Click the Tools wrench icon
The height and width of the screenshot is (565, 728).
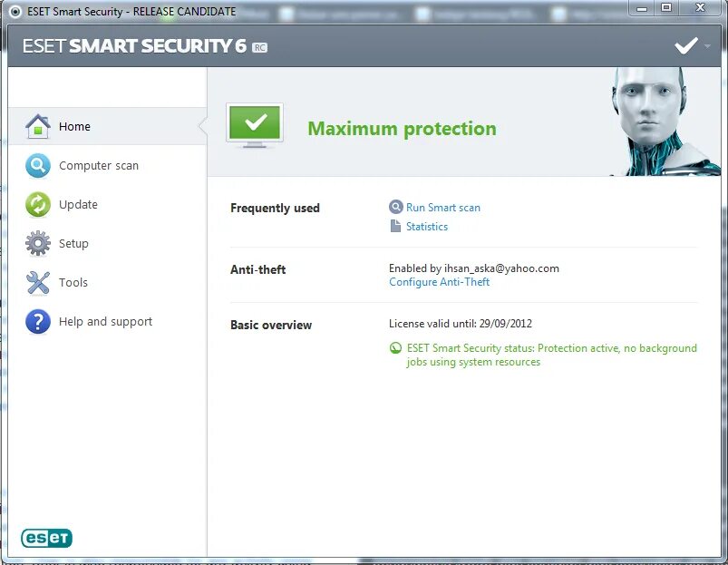click(37, 283)
